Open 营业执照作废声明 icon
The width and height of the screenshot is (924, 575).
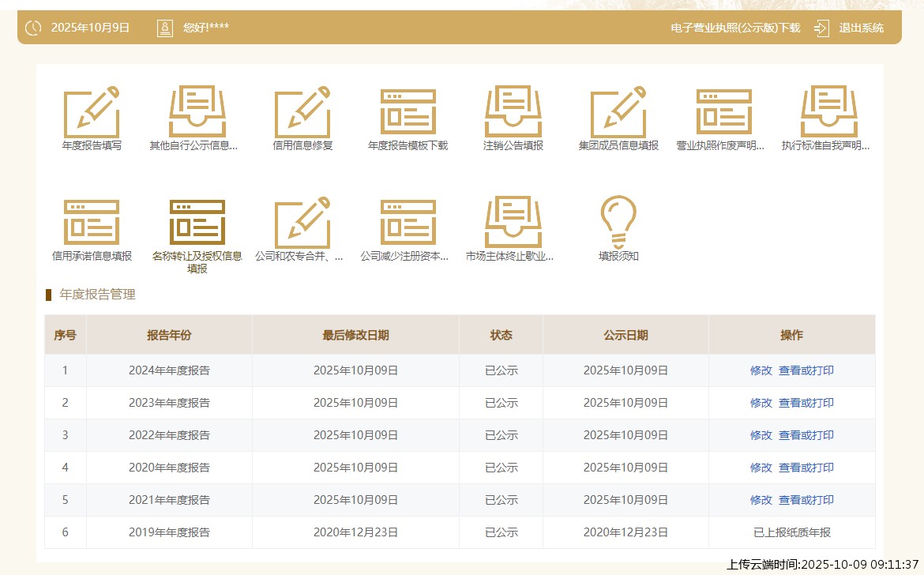[x=723, y=112]
